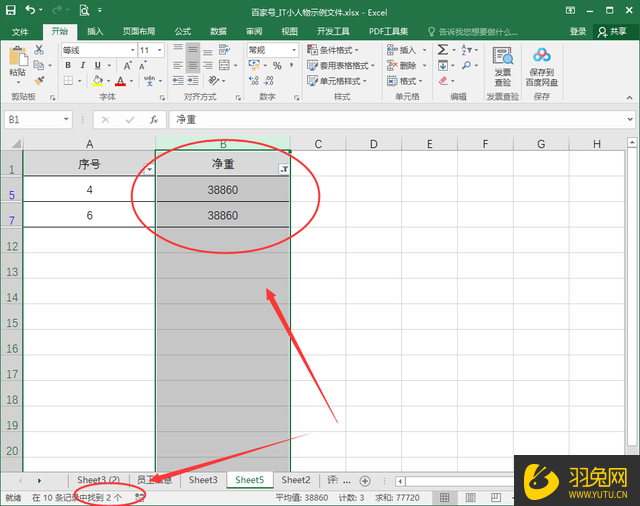Screen dimensions: 640x506
Task: Add a new sheet with plus button
Action: [x=365, y=481]
